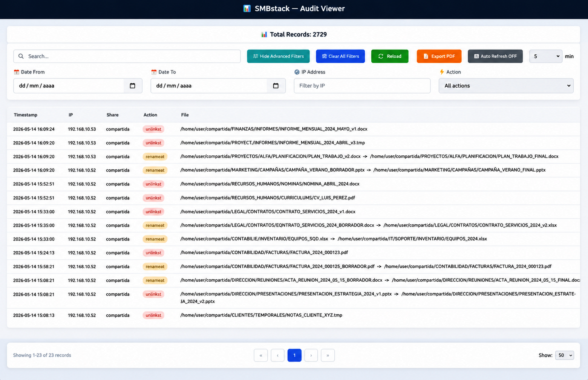
Task: Click the calendar icon beside the Date To label
Action: click(x=154, y=72)
